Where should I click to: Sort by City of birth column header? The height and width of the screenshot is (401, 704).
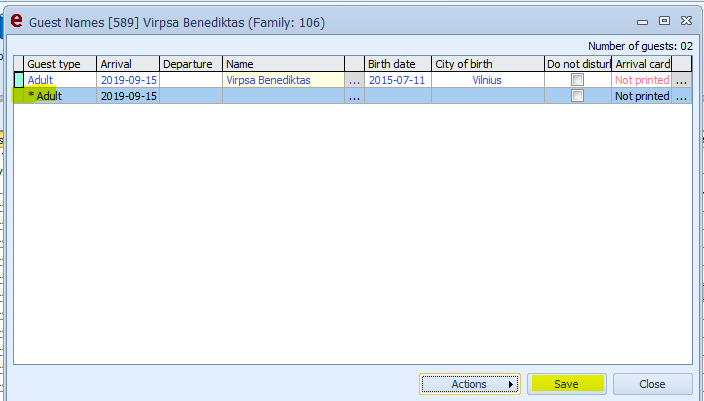click(488, 64)
